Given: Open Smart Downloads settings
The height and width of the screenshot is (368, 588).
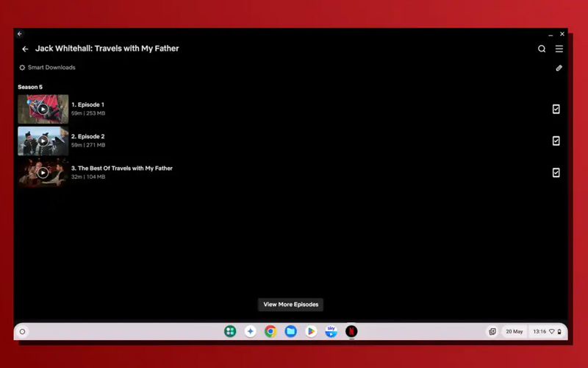Looking at the screenshot, I should click(47, 68).
